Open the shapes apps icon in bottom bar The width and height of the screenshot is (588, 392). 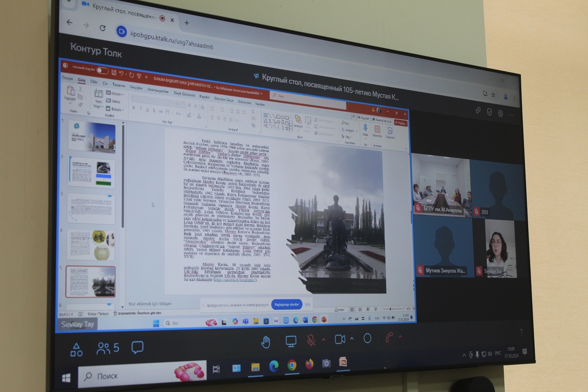tap(76, 350)
